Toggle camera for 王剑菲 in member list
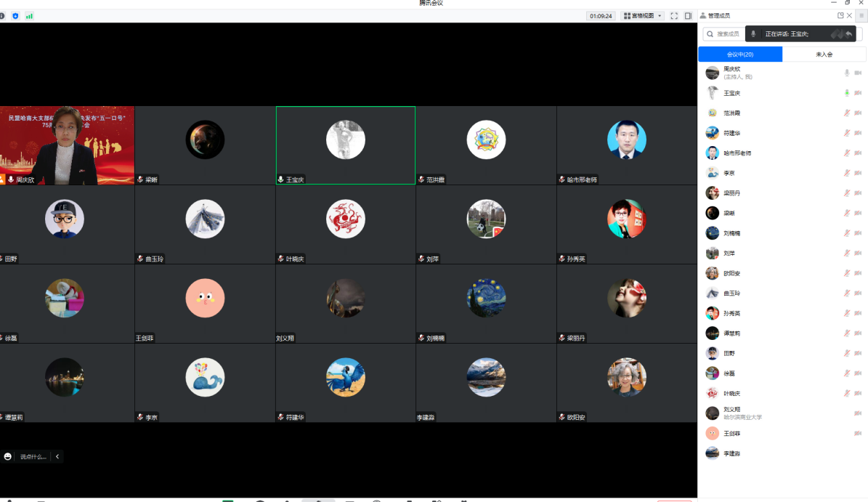Screen dimensions: 868x502 858,433
